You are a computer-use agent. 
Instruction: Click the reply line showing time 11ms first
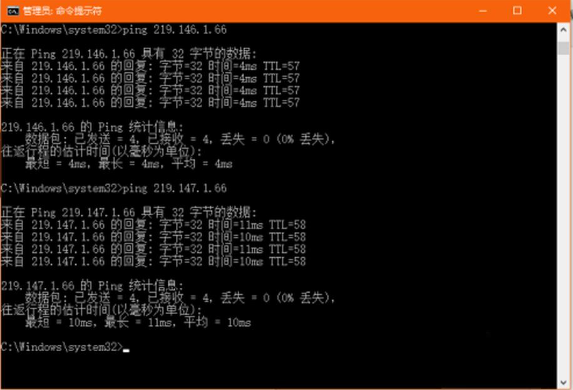click(x=153, y=225)
